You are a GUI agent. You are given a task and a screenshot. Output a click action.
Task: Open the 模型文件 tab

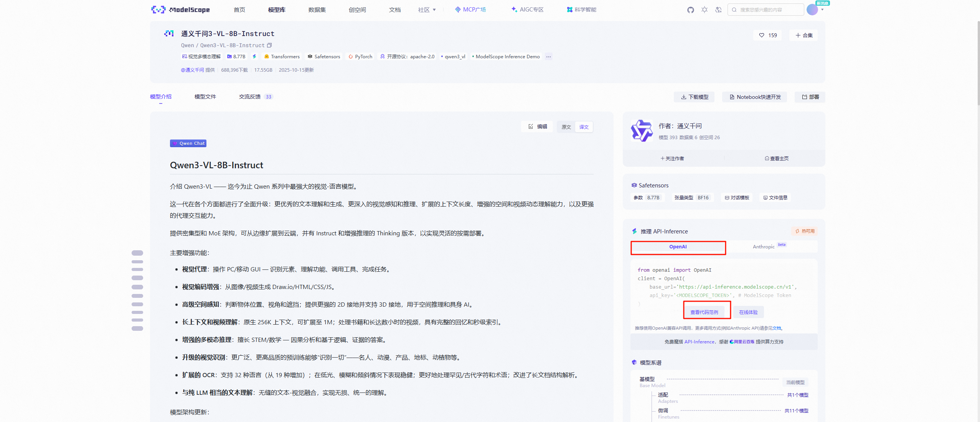click(205, 97)
